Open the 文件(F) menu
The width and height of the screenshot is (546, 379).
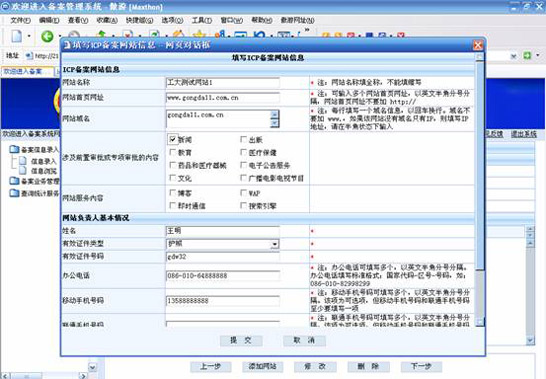(x=20, y=20)
